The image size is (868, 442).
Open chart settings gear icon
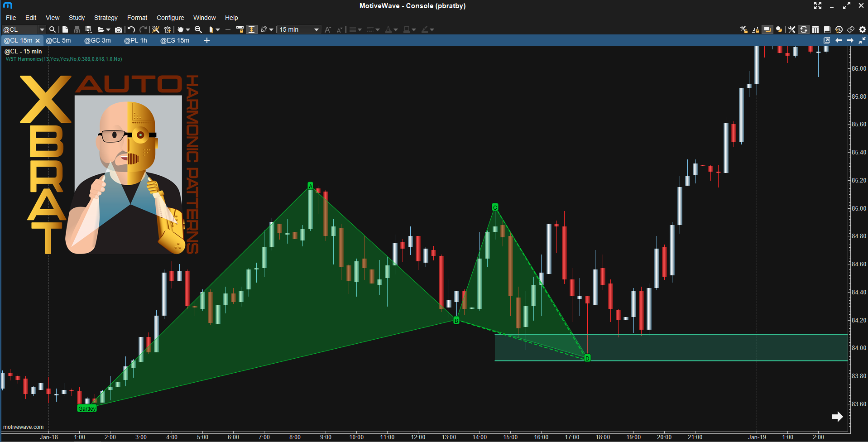click(863, 29)
